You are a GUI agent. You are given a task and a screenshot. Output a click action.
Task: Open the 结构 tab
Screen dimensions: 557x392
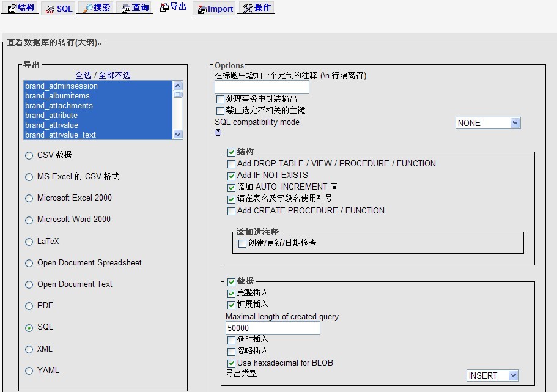tap(21, 8)
